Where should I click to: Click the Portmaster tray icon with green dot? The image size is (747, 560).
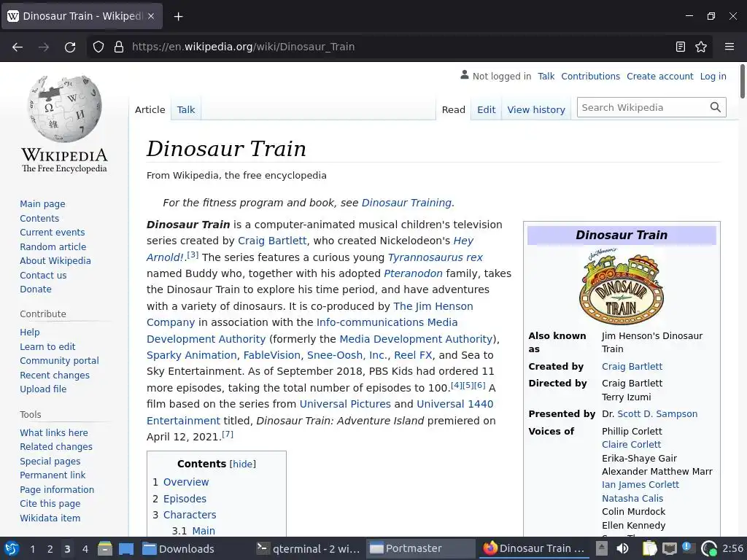tap(709, 548)
